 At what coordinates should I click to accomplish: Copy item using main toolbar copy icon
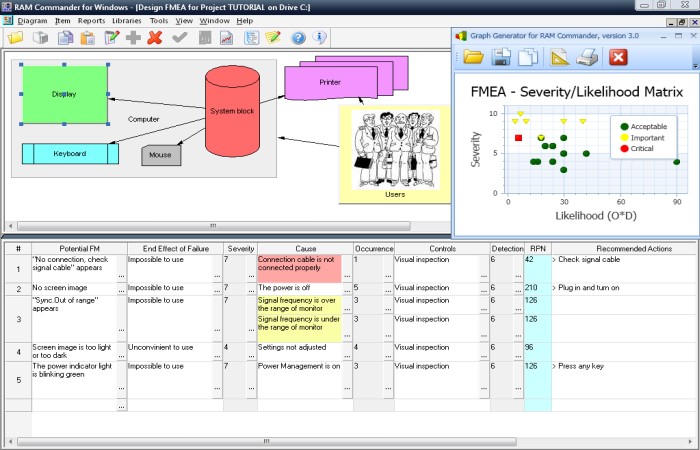(x=66, y=38)
